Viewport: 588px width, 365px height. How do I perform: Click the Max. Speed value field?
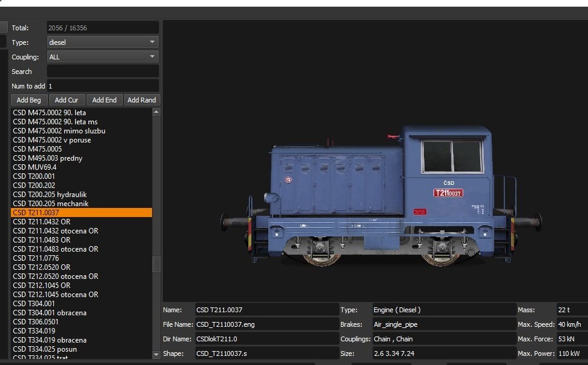572,324
